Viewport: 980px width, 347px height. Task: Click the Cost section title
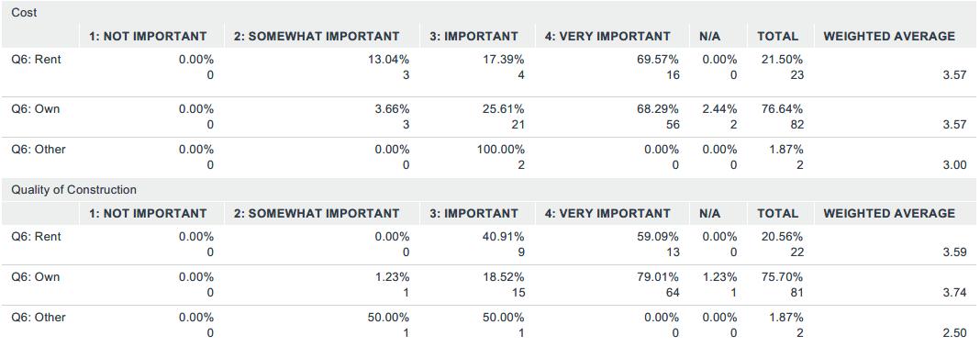coord(24,13)
